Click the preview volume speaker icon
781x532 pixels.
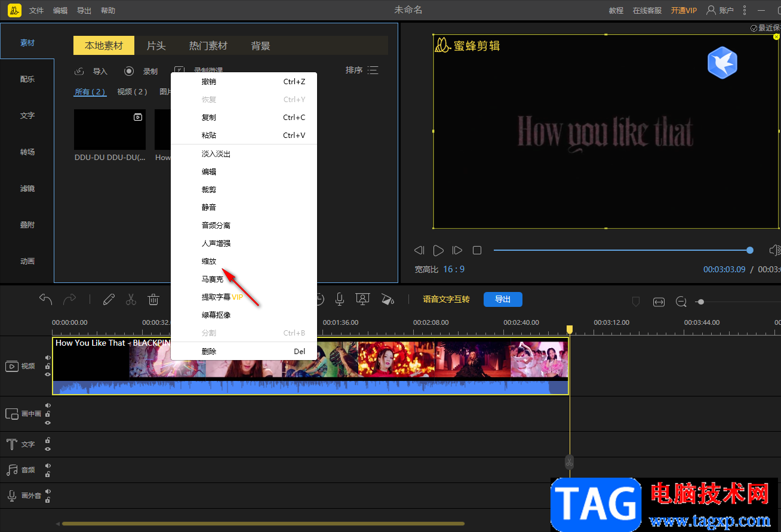click(774, 250)
